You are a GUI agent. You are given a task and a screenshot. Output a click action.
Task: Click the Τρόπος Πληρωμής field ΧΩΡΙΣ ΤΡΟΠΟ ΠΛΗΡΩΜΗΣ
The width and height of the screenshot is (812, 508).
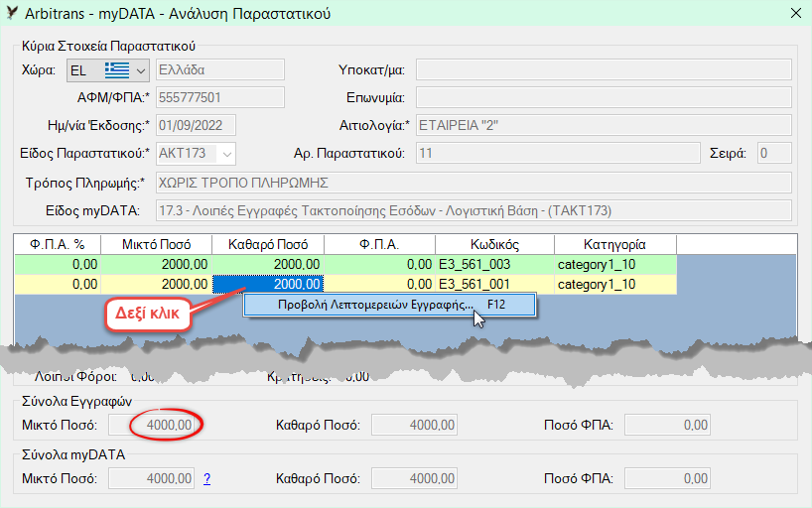click(x=474, y=183)
